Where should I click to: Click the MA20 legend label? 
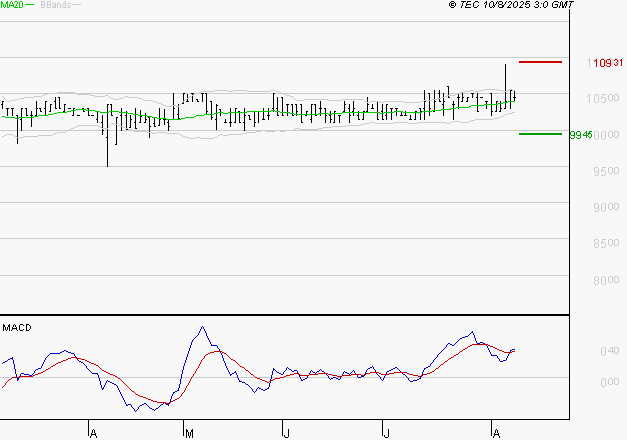click(11, 6)
